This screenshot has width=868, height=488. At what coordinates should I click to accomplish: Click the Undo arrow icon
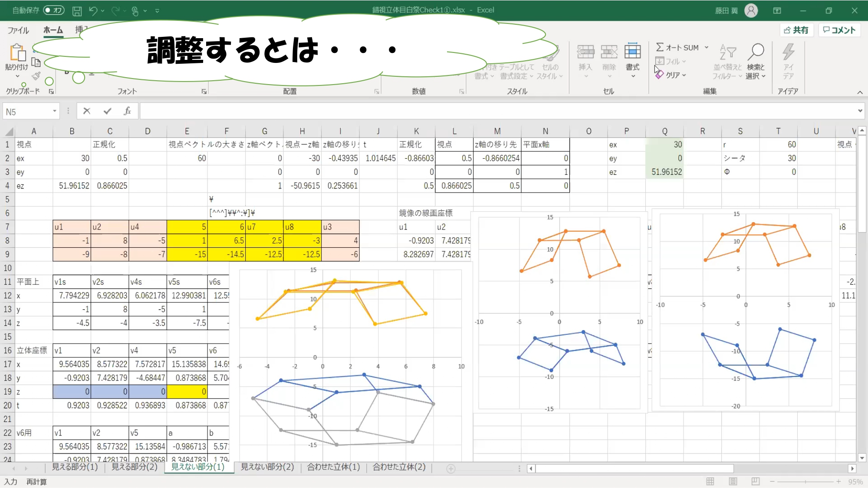93,11
